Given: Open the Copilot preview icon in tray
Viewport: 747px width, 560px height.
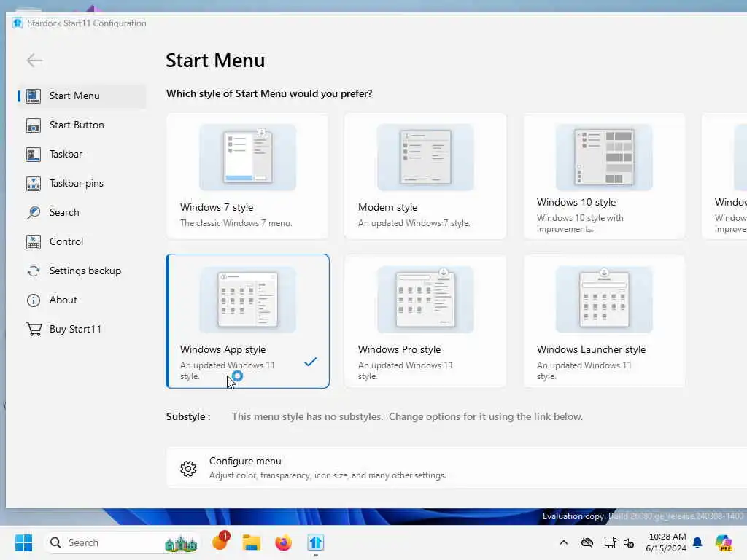Looking at the screenshot, I should [724, 542].
